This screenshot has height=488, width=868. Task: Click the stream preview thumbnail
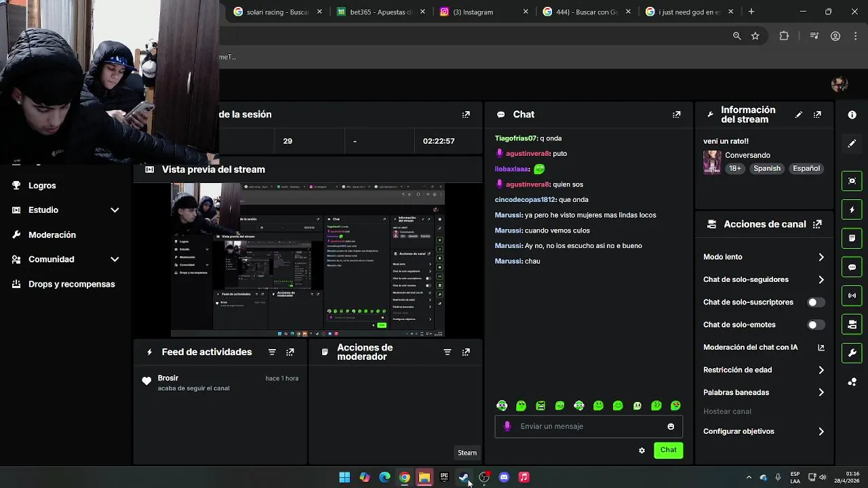click(308, 260)
